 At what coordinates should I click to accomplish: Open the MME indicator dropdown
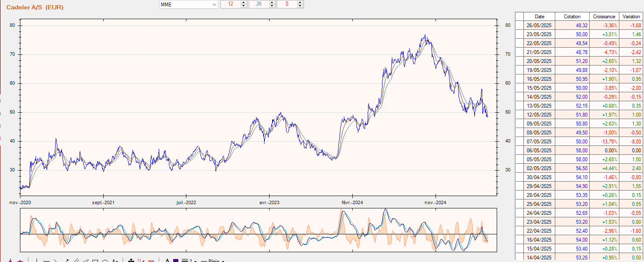214,4
